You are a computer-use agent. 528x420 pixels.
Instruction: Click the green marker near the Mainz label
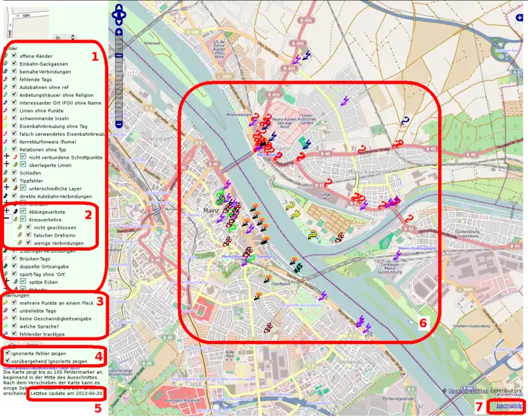[220, 195]
